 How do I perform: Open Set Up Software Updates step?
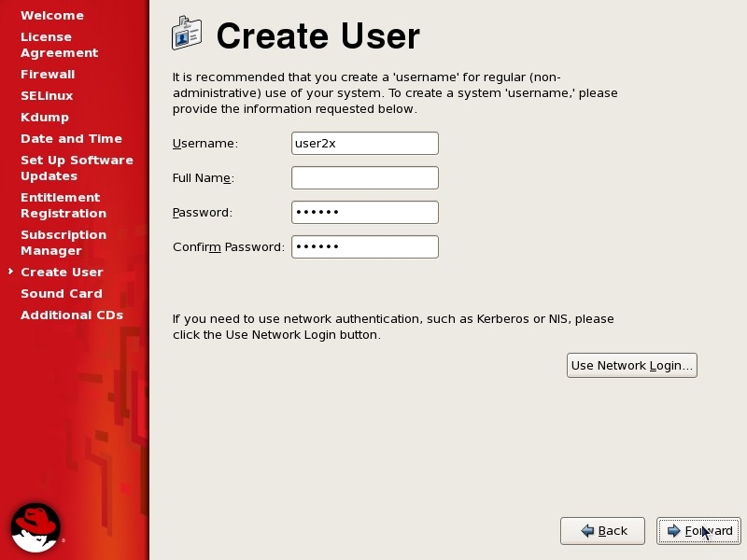click(77, 168)
